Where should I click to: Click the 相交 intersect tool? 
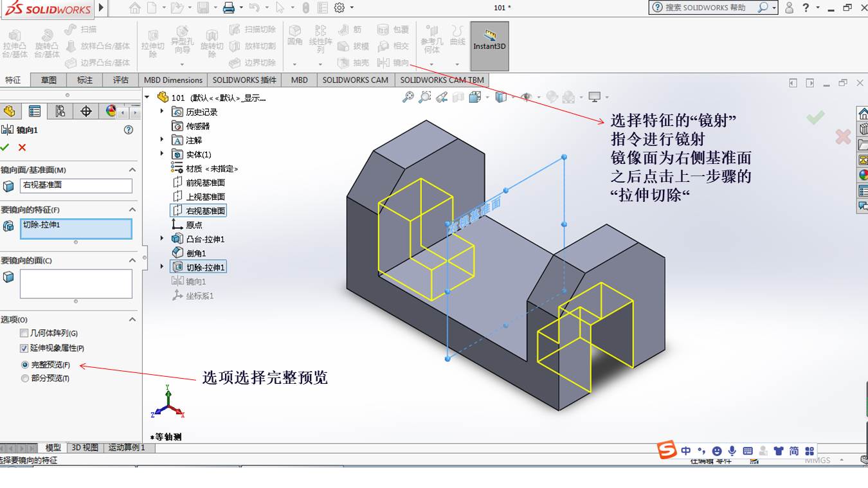[393, 46]
